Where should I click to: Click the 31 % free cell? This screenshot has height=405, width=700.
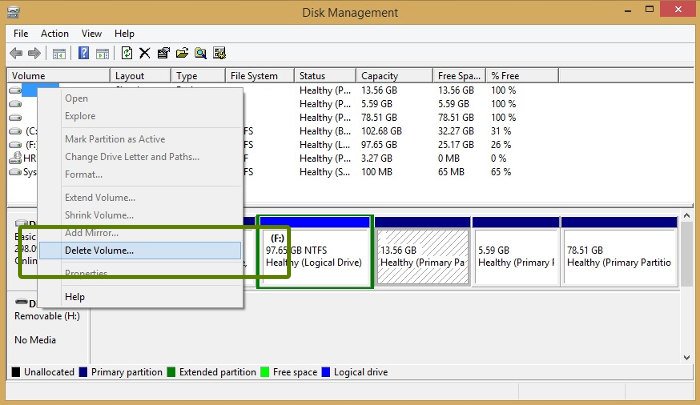click(x=501, y=131)
